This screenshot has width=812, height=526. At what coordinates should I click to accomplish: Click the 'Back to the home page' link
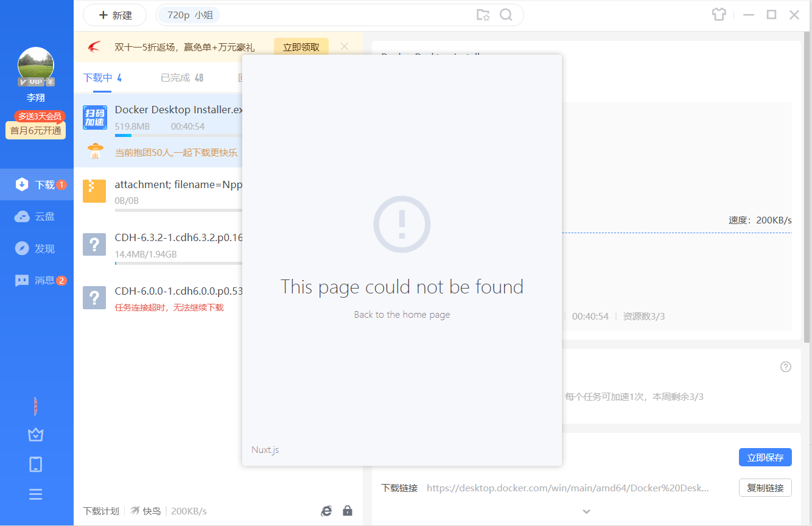(402, 315)
